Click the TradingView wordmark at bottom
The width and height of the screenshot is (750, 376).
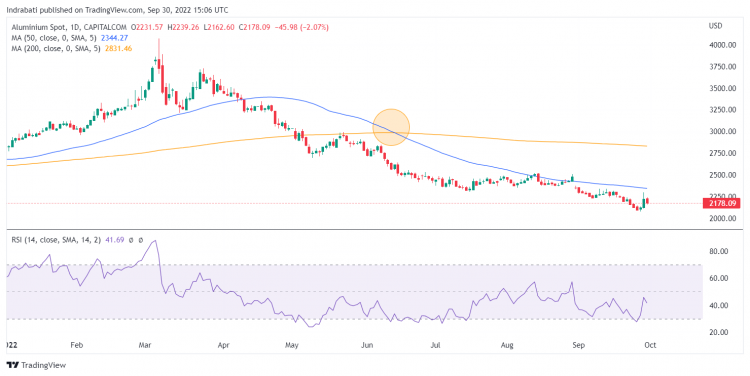44,365
